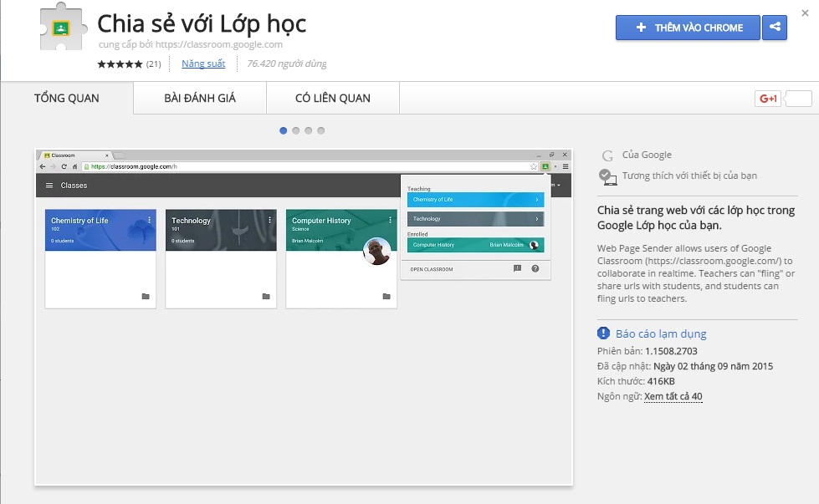Click the share icon button
Image resolution: width=819 pixels, height=504 pixels.
click(x=775, y=28)
